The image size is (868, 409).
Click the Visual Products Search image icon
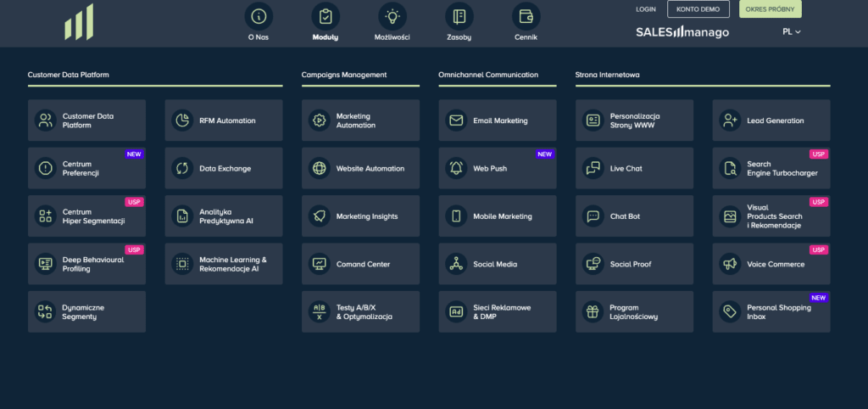(x=730, y=216)
